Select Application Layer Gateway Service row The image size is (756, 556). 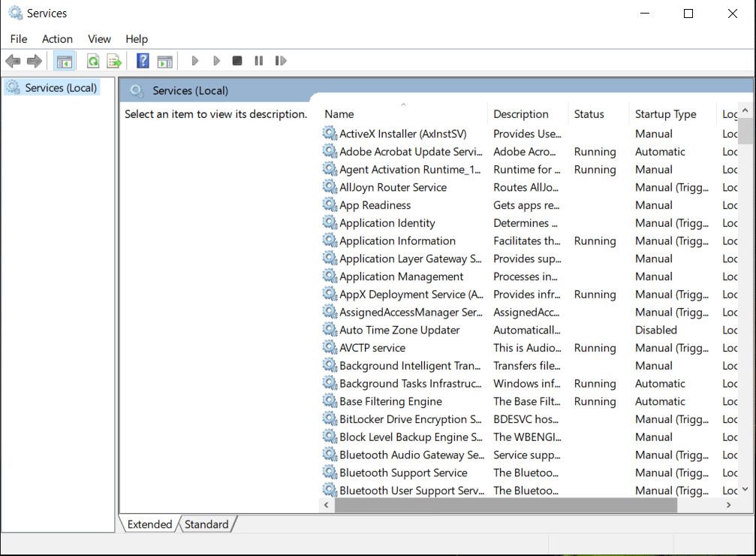click(529, 258)
